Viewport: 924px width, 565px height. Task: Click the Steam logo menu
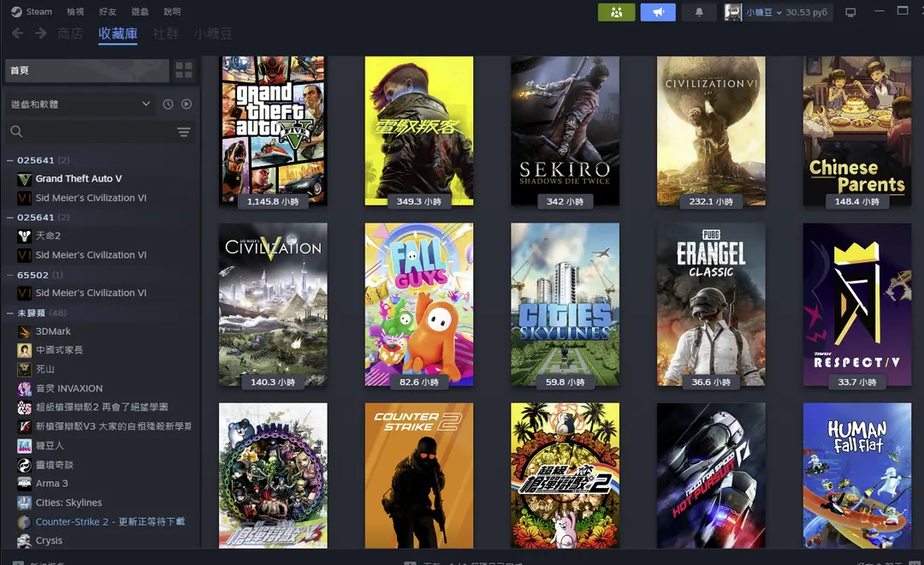coord(32,11)
